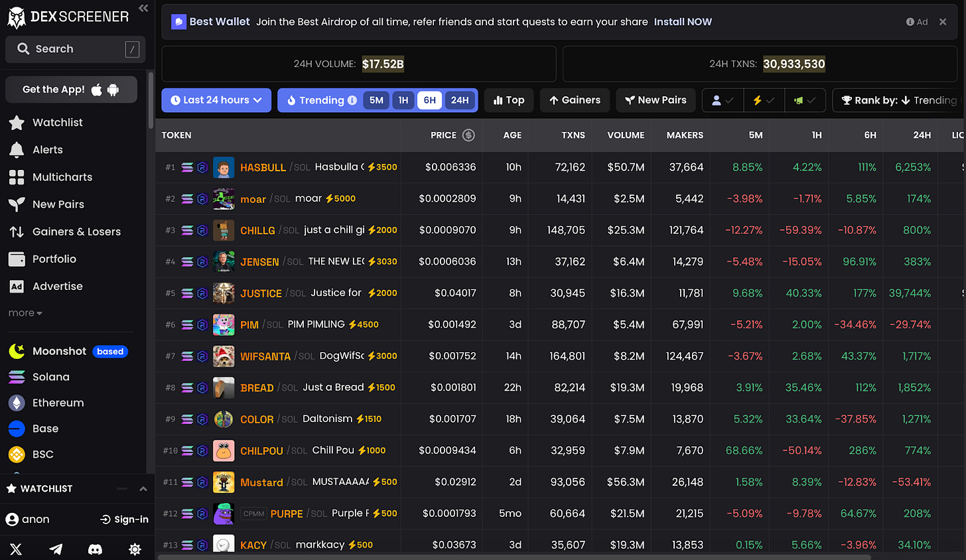Switch trending timeframe to 24H
Image resolution: width=966 pixels, height=560 pixels.
pyautogui.click(x=460, y=100)
